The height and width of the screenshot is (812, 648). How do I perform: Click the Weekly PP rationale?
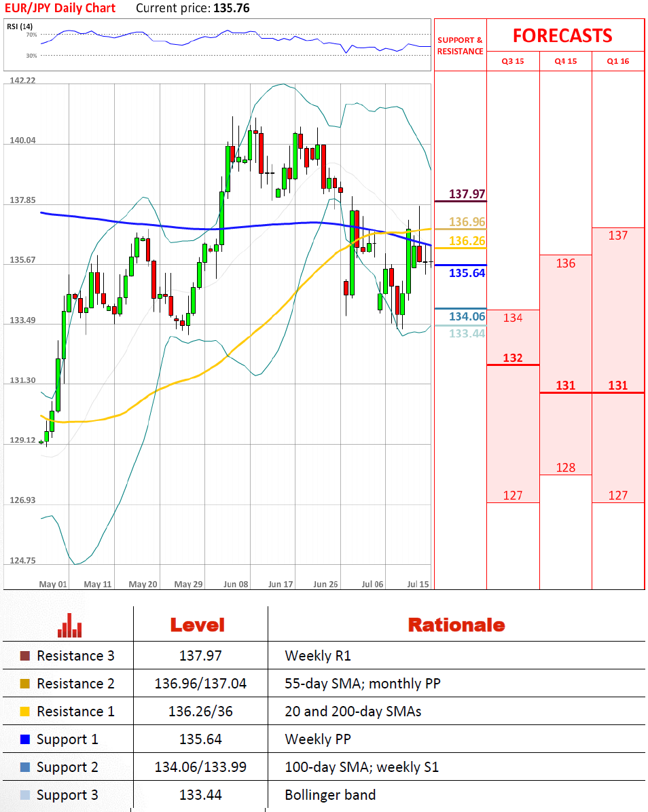tap(318, 739)
